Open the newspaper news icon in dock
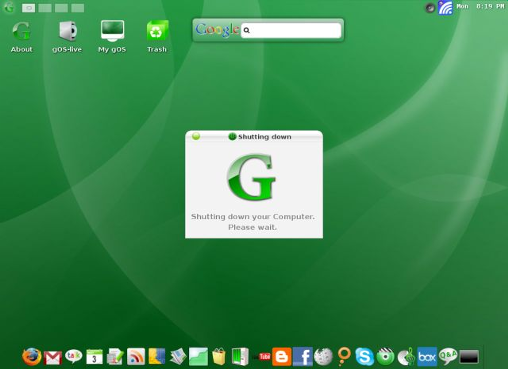Screen dimensions: 508x369 coord(178,357)
